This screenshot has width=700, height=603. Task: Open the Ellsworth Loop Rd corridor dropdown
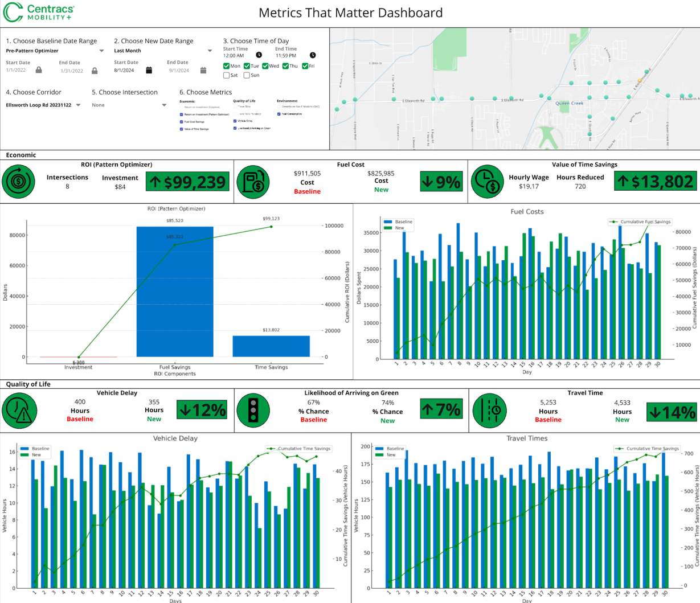tap(78, 105)
